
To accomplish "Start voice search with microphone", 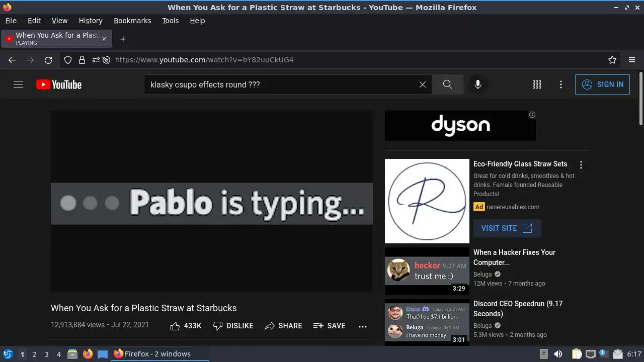I will pyautogui.click(x=478, y=84).
